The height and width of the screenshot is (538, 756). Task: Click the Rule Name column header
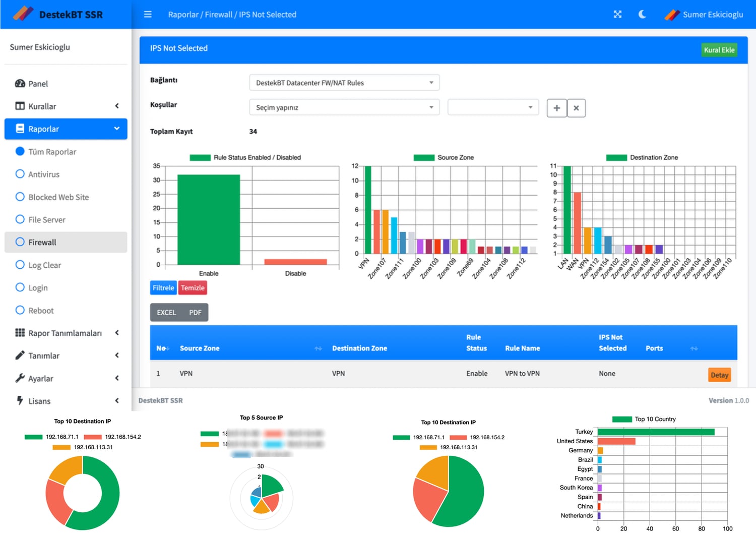(522, 348)
